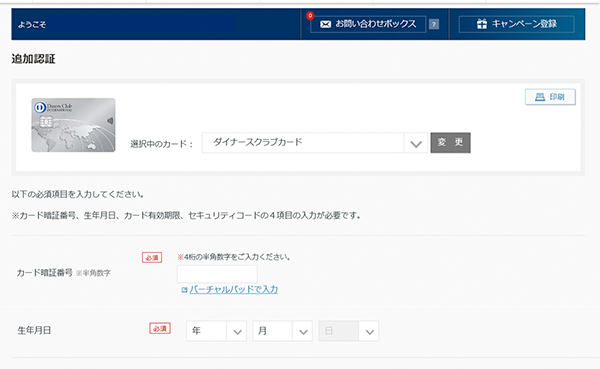Click the 必須 badge beside カード暗証番号

click(152, 258)
